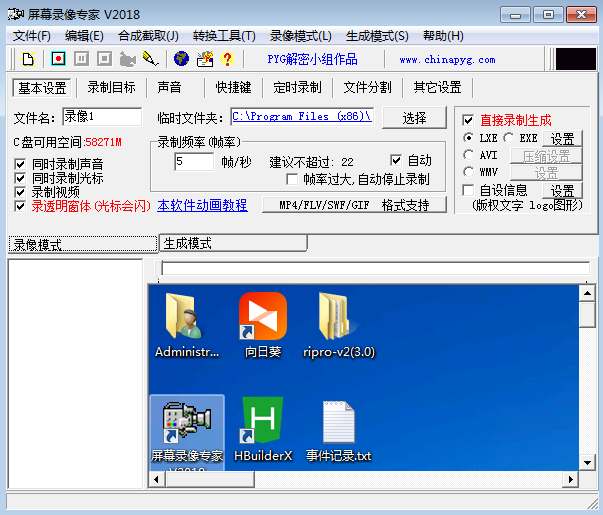Toggle the 自动 frame rate checkbox
The image size is (603, 515).
396,160
